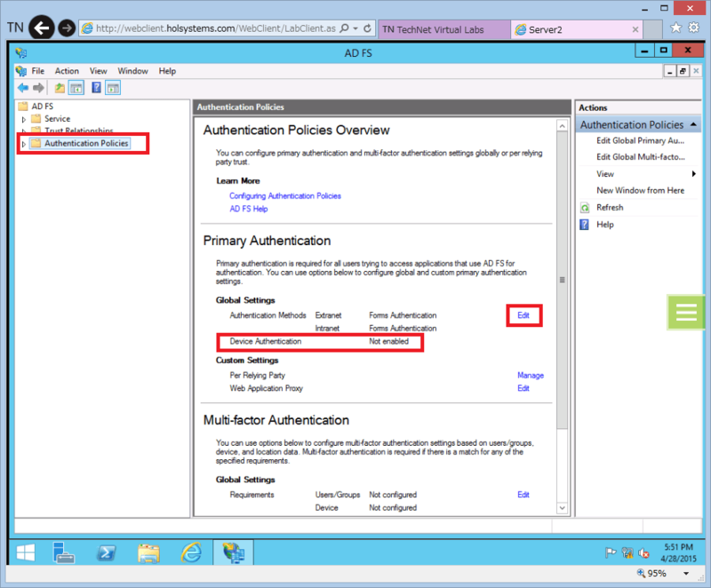Open browser settings gear icon
Screen dimensions: 711x588
[694, 28]
